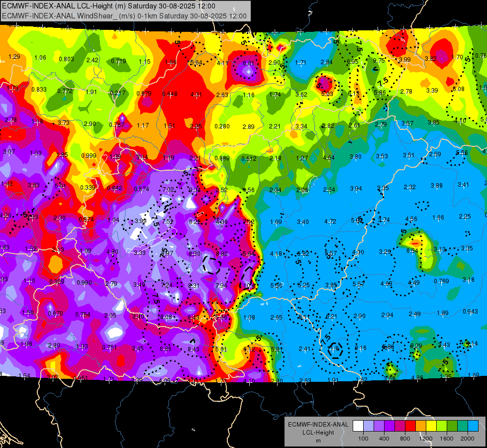Click the wind shear value 0.999
487x448 pixels.
89,155
